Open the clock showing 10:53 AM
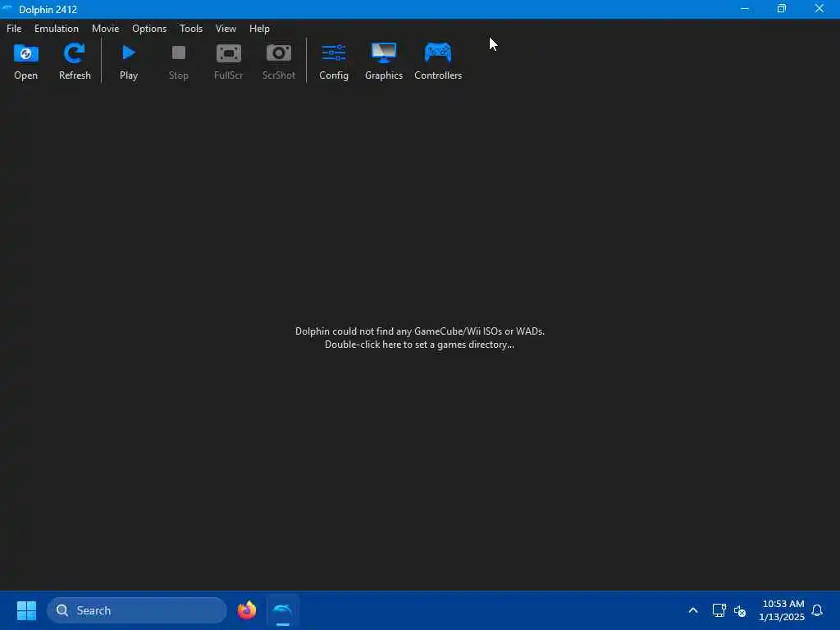This screenshot has width=840, height=630. (782, 610)
